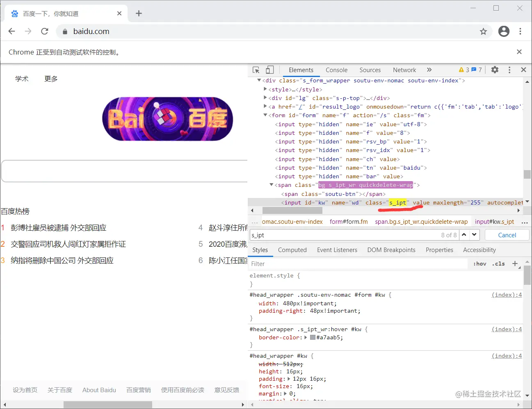Image resolution: width=532 pixels, height=409 pixels.
Task: Expand the border-color shorthand property
Action: (306, 338)
